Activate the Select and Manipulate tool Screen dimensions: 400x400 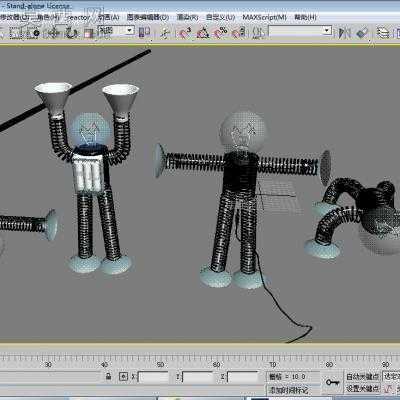tap(165, 33)
